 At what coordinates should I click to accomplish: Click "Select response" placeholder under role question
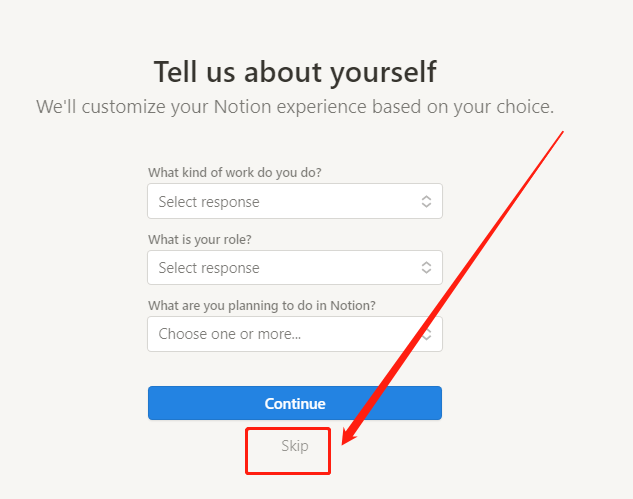point(209,268)
